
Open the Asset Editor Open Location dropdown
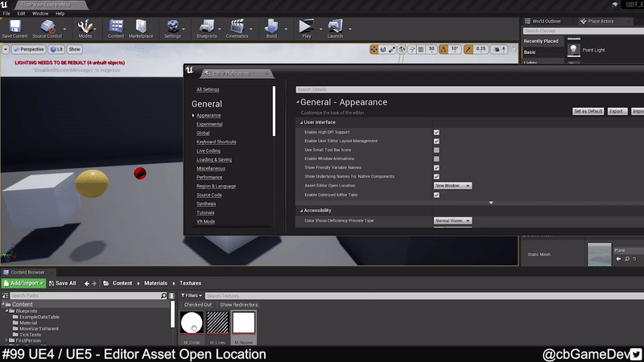(x=452, y=186)
